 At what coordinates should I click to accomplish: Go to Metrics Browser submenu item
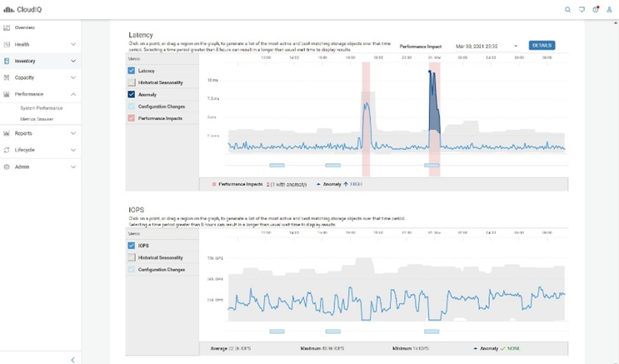point(37,119)
